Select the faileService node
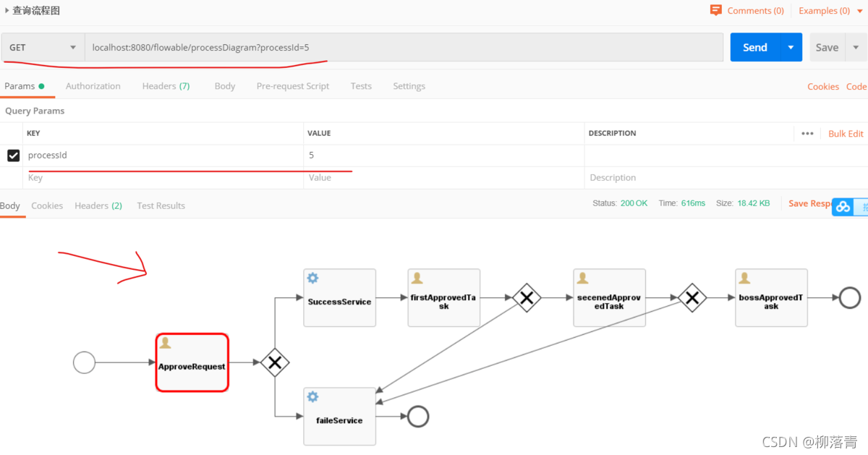The image size is (868, 455). 339,416
